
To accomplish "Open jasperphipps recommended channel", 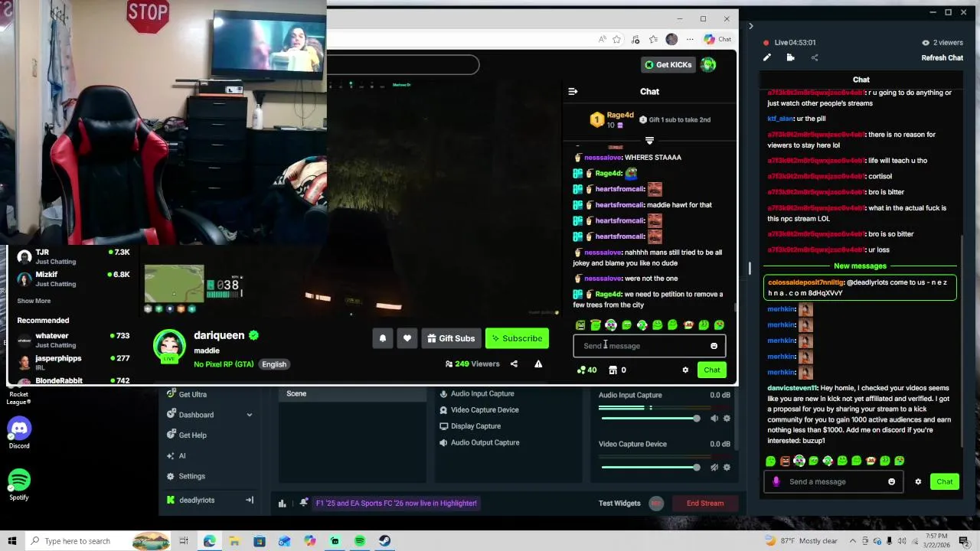I will [73, 363].
